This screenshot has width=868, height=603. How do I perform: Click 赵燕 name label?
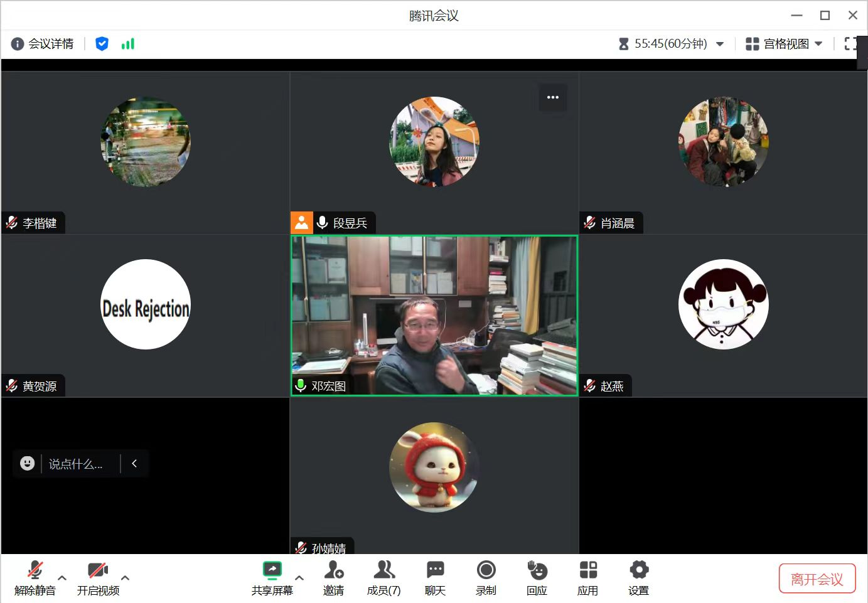click(612, 386)
